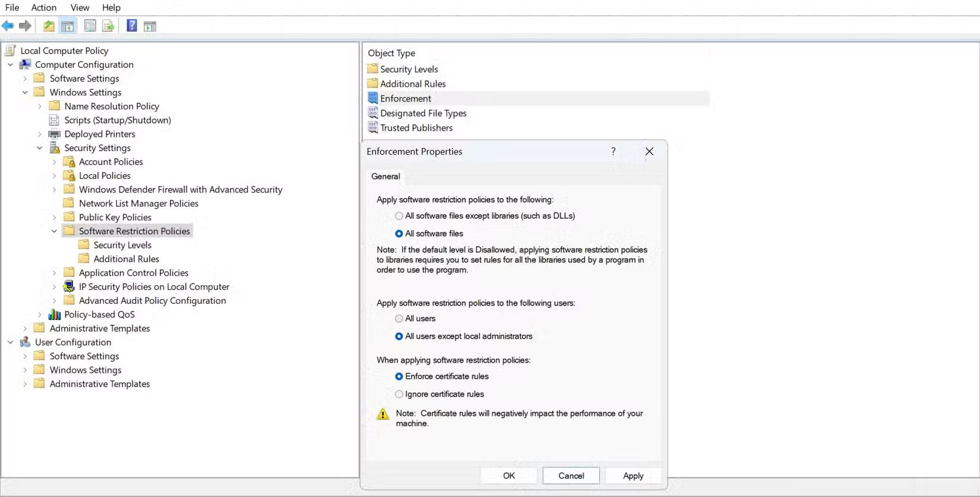Click the Export List toolbar icon
The width and height of the screenshot is (980, 497).
click(108, 26)
